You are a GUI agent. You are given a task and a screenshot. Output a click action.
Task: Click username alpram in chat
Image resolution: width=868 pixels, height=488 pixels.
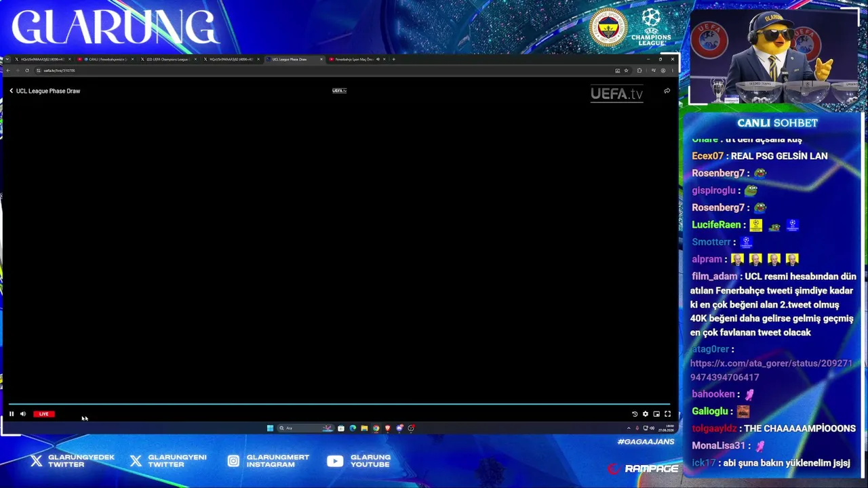click(707, 259)
